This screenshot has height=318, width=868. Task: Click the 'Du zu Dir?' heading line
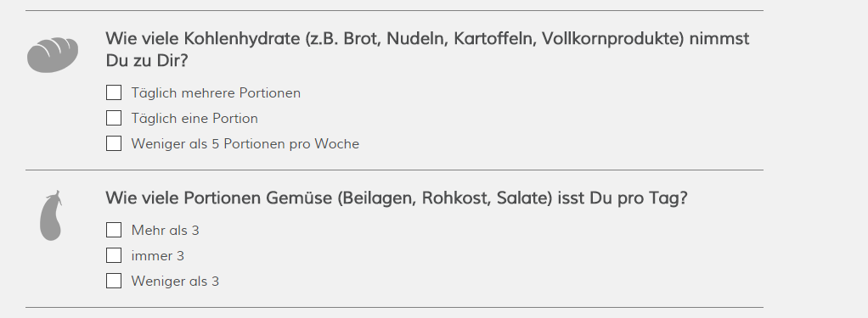(147, 60)
